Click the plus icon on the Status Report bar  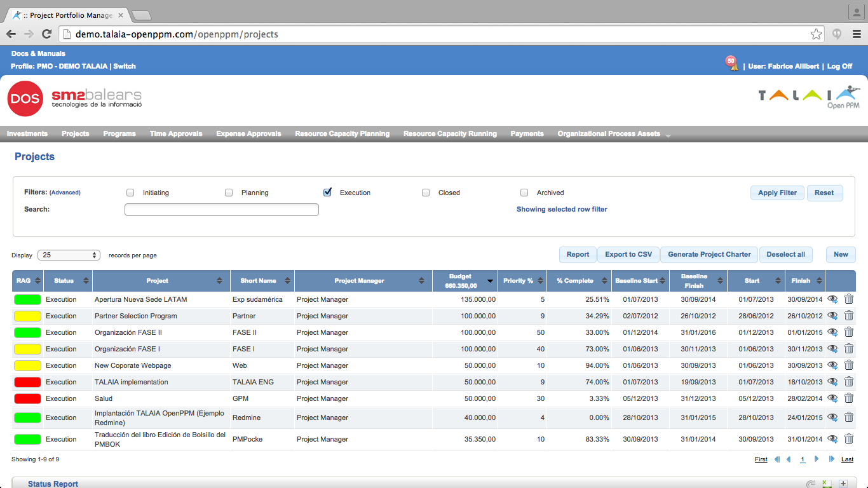pos(842,484)
